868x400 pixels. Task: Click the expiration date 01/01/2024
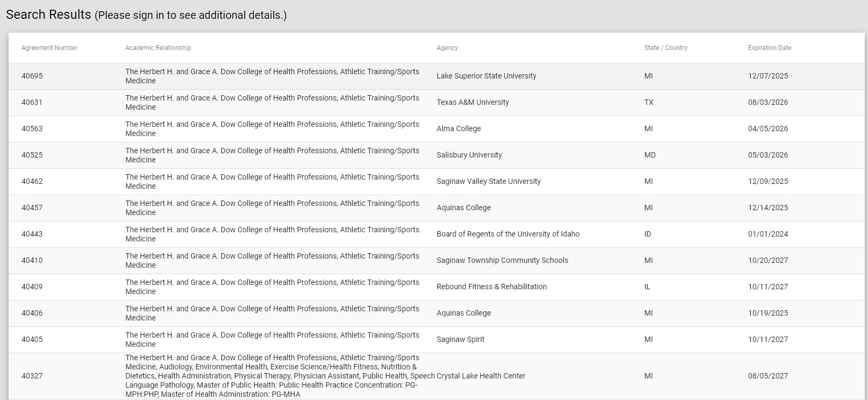click(768, 234)
